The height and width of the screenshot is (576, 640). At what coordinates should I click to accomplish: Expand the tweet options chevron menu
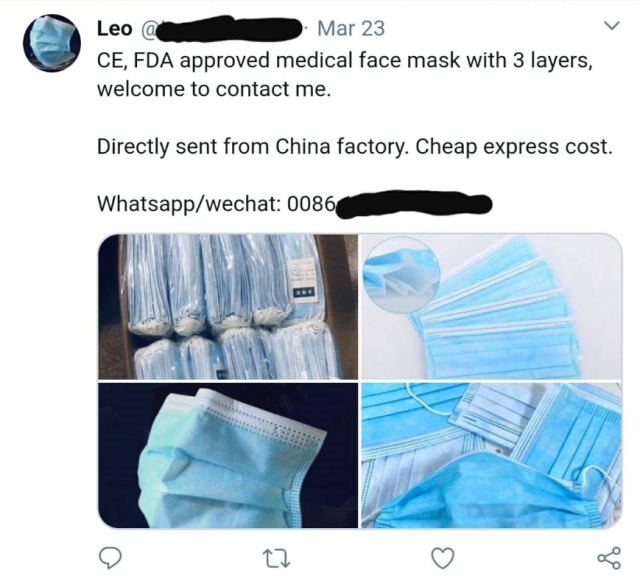pyautogui.click(x=612, y=26)
